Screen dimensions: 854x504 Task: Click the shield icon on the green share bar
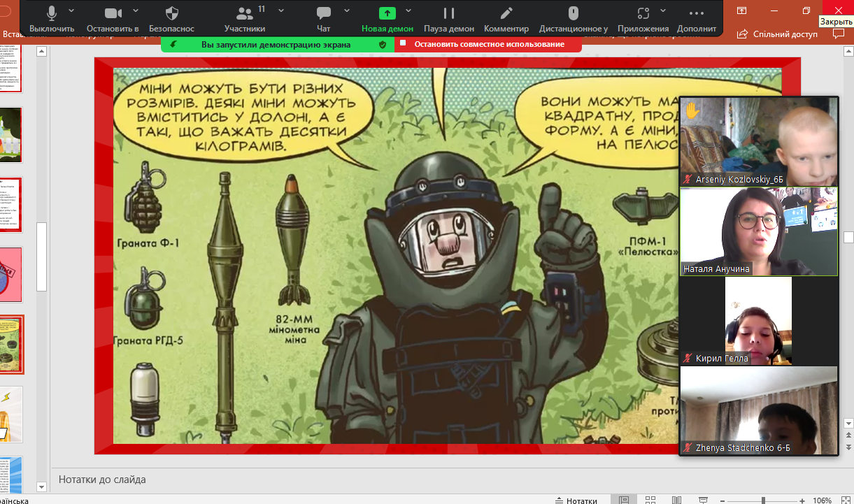[383, 44]
